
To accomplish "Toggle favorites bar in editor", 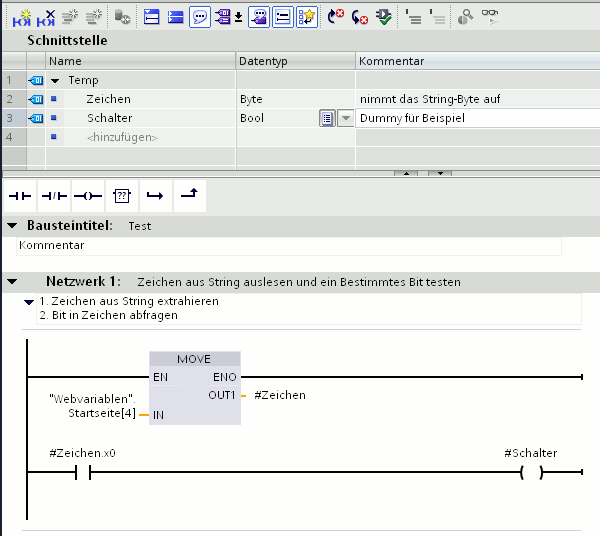I will click(307, 17).
